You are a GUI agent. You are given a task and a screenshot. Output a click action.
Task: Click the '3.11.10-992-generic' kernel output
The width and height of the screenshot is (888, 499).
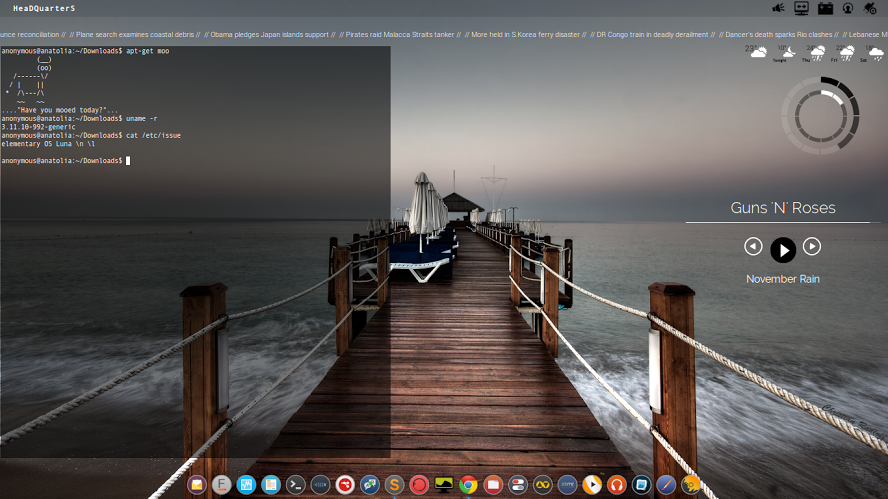tap(39, 127)
